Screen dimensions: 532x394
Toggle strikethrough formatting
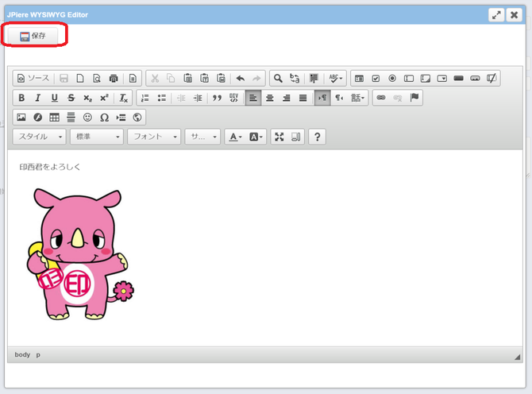(71, 98)
